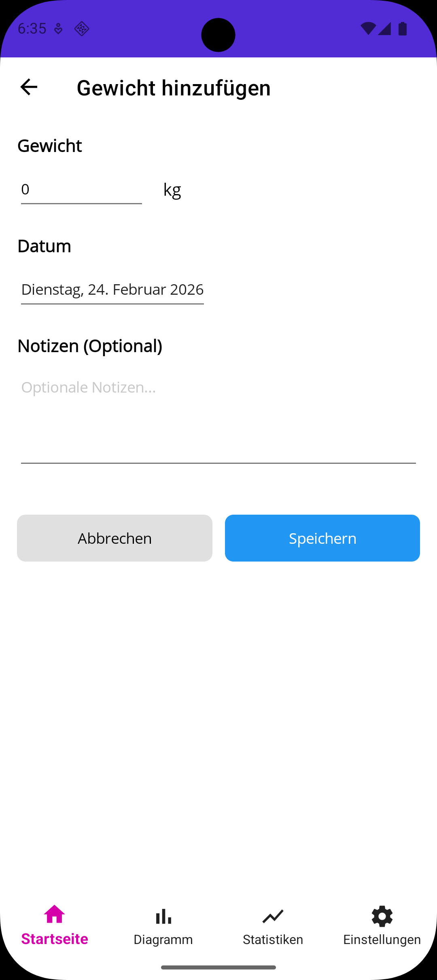Click the time in the status bar
Image resolution: width=437 pixels, height=980 pixels.
coord(34,28)
